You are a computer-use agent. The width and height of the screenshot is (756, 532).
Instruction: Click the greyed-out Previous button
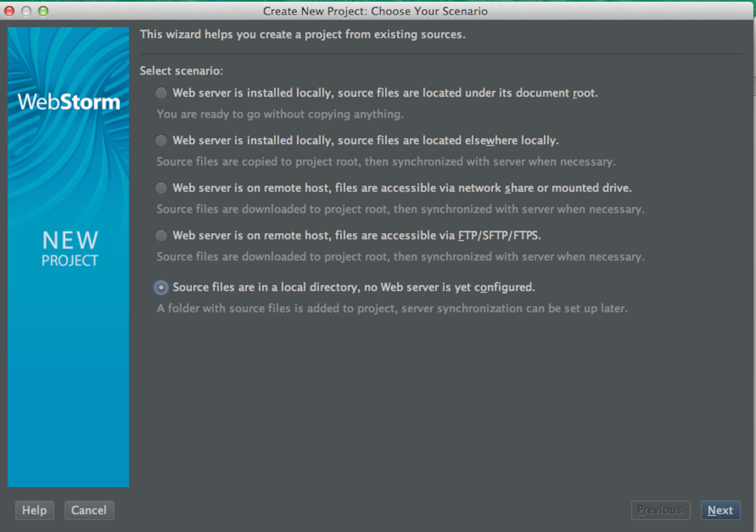click(x=659, y=510)
